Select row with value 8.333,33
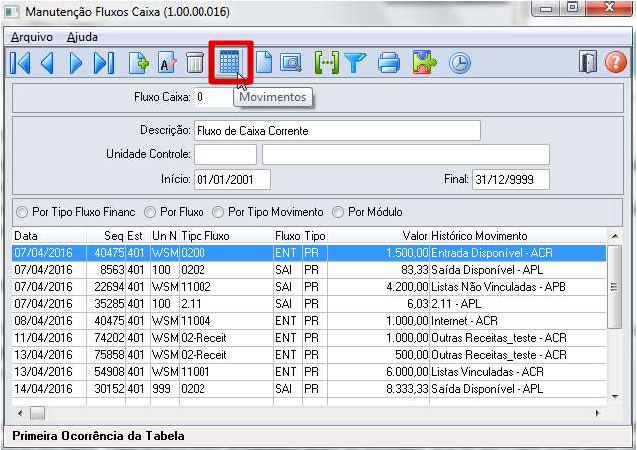 309,389
